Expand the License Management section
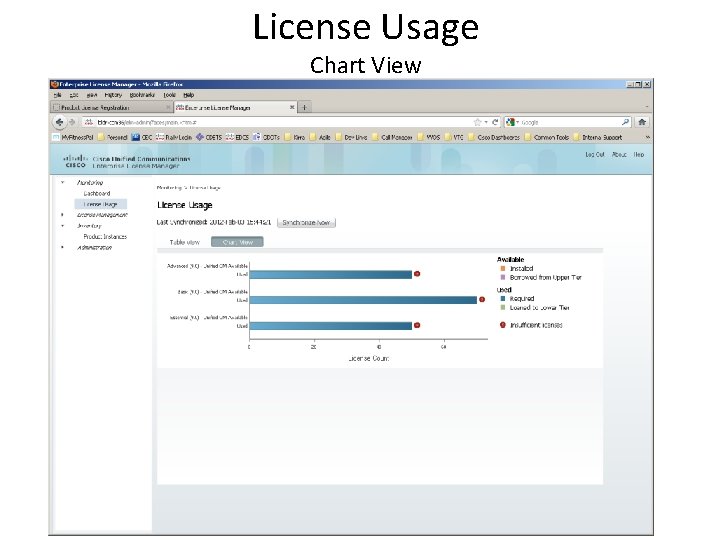Screen dimensions: 720x540 click(x=62, y=215)
